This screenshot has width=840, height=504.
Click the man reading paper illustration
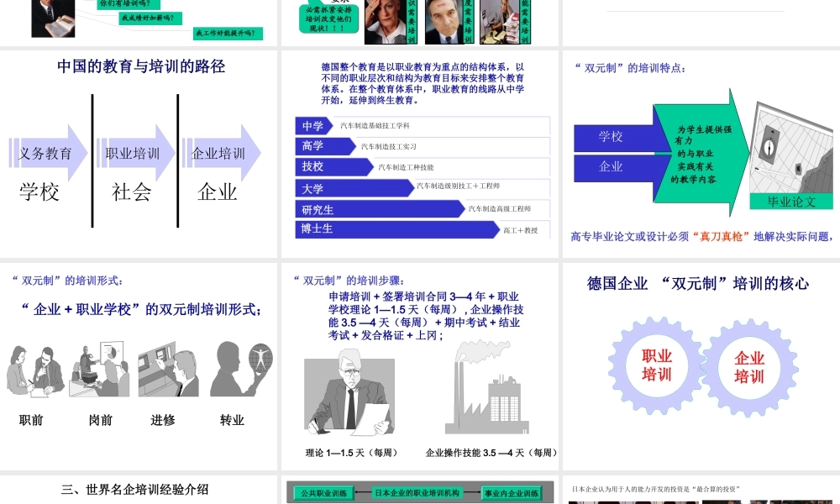[349, 392]
